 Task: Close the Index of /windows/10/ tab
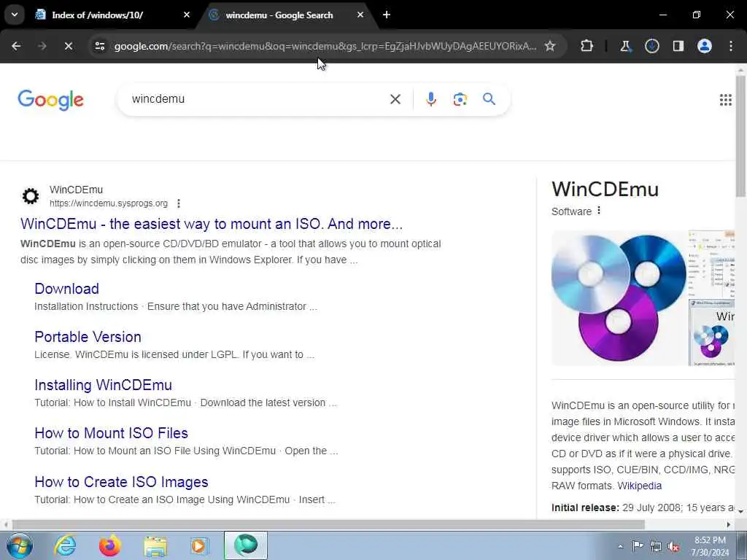click(x=186, y=15)
